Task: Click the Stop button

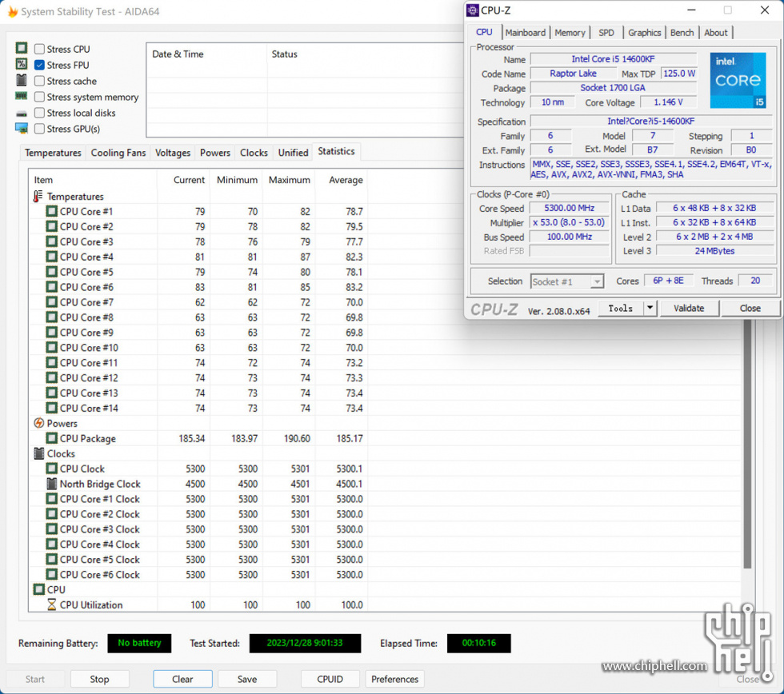Action: pyautogui.click(x=99, y=679)
